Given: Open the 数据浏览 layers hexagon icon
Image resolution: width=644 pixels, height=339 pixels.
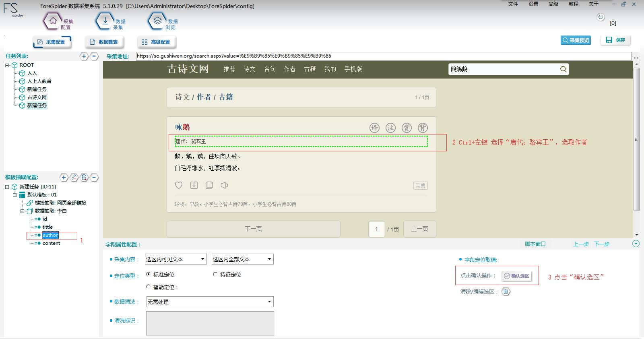Looking at the screenshot, I should pos(157,21).
